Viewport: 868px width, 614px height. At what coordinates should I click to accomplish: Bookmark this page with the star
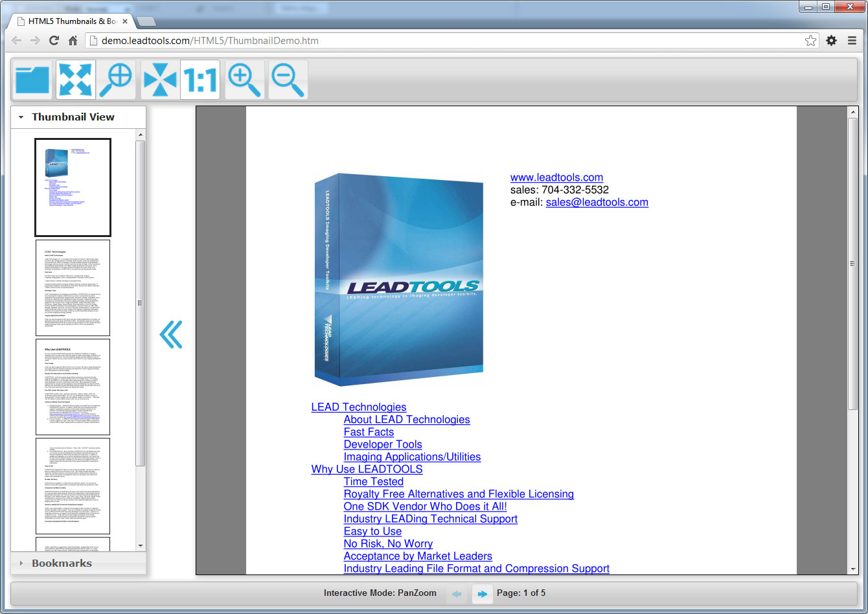pyautogui.click(x=810, y=41)
